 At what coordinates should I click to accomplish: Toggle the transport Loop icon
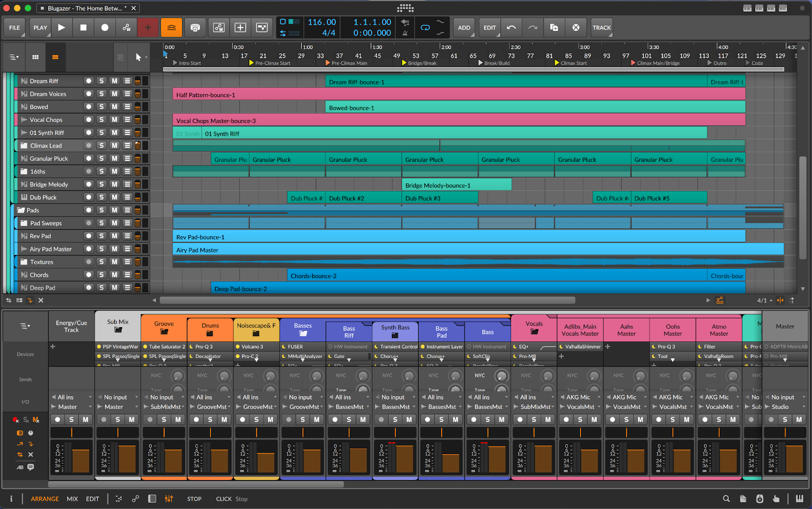(x=425, y=27)
